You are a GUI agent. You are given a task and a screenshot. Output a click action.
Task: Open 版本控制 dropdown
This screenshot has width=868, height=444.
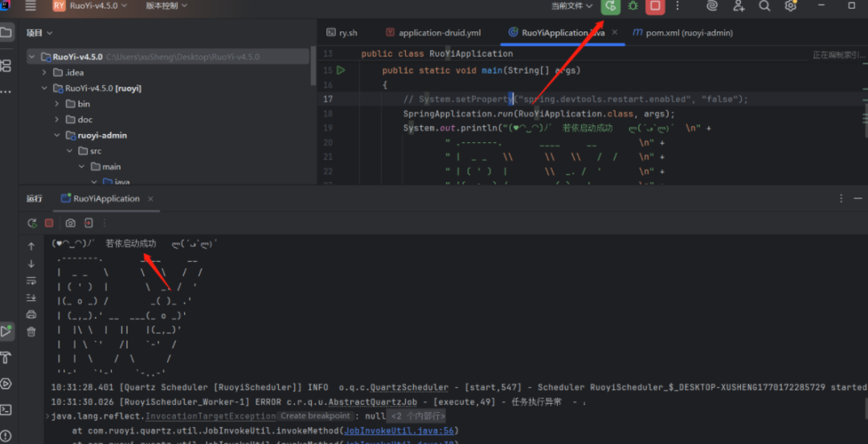[x=166, y=6]
